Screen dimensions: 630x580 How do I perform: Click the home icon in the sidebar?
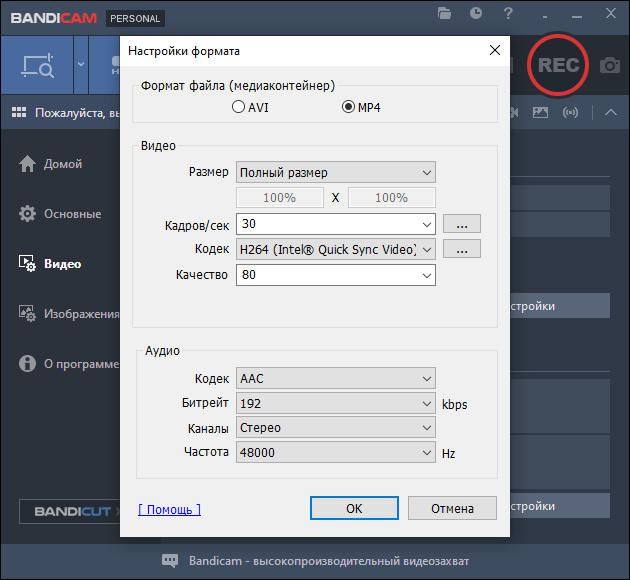click(27, 163)
